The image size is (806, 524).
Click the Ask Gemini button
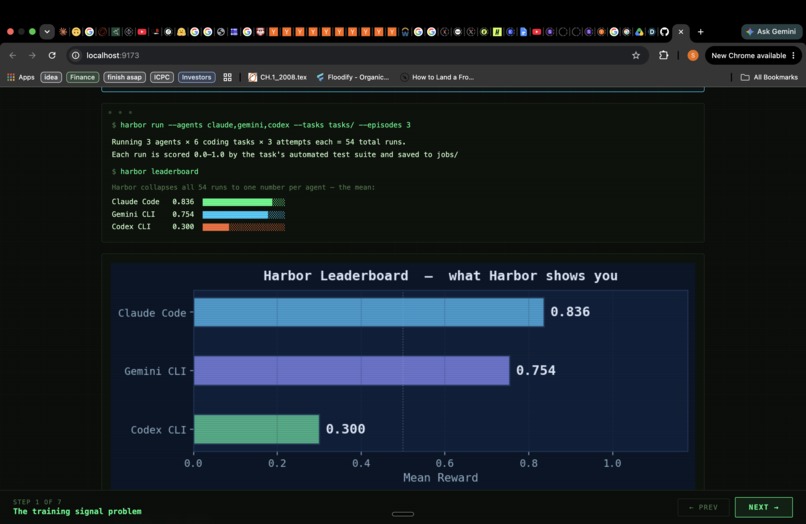point(772,32)
